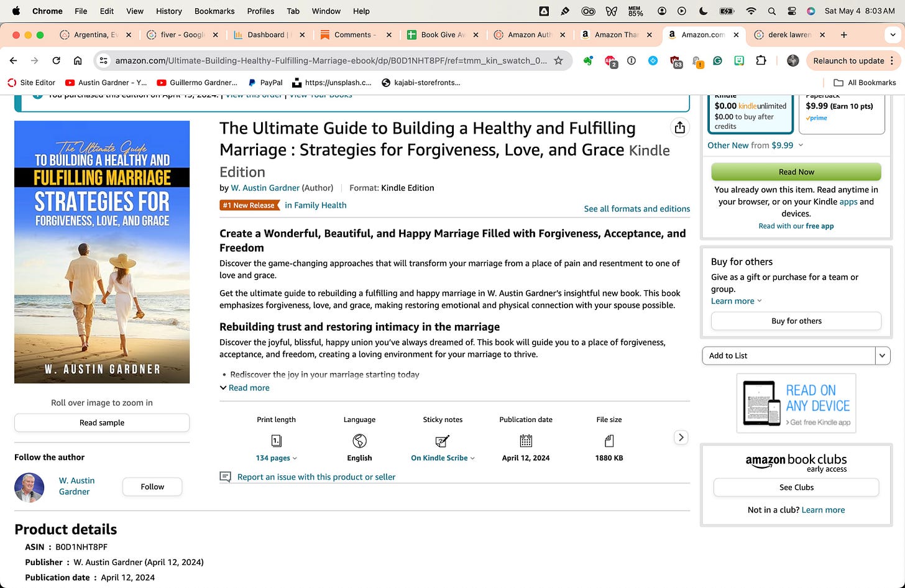The width and height of the screenshot is (905, 588).
Task: Click the file size icon
Action: [609, 441]
